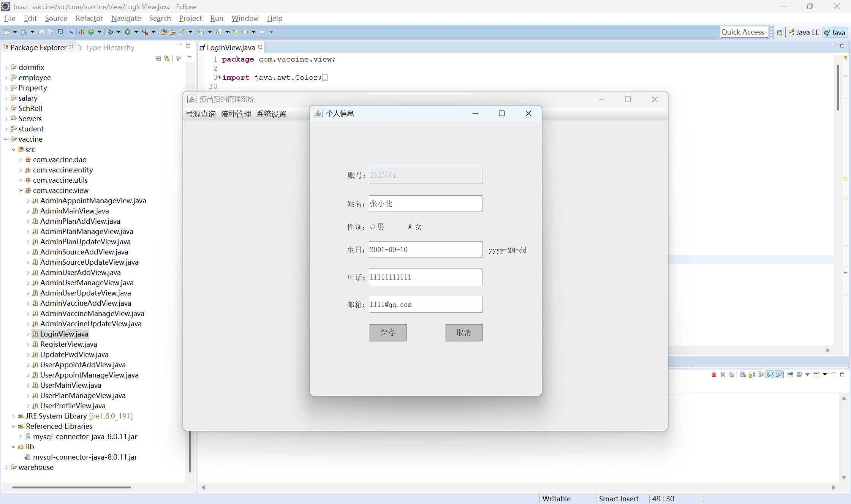Click the flashlight Search toolbar icon
851x504 pixels.
[x=182, y=32]
